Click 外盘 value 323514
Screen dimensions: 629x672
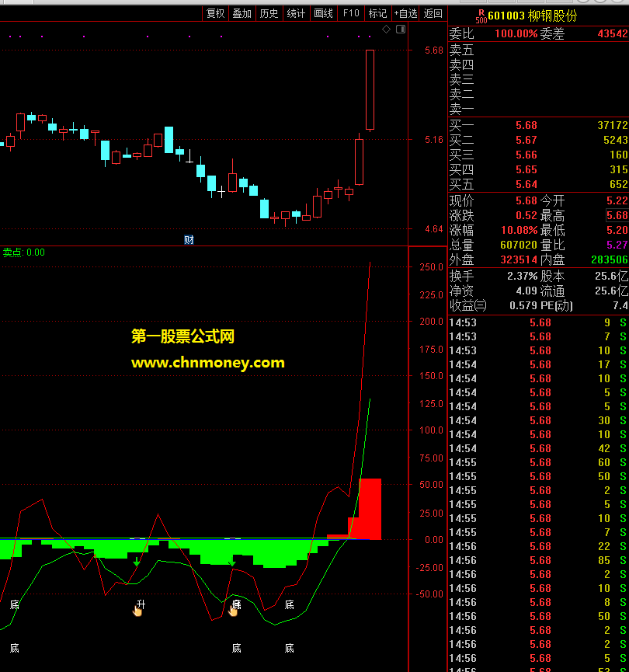pos(519,259)
